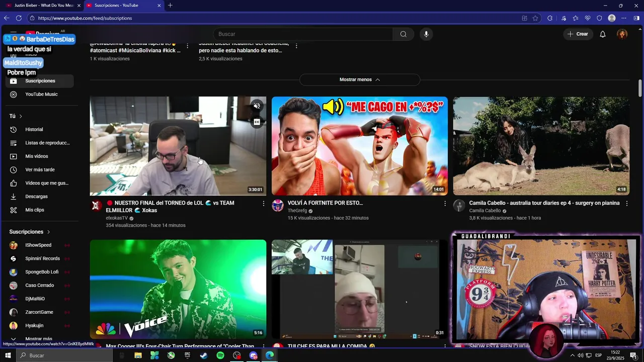Open SpongeBob Lofi channel in subscriptions
The height and width of the screenshot is (362, 644).
40,272
